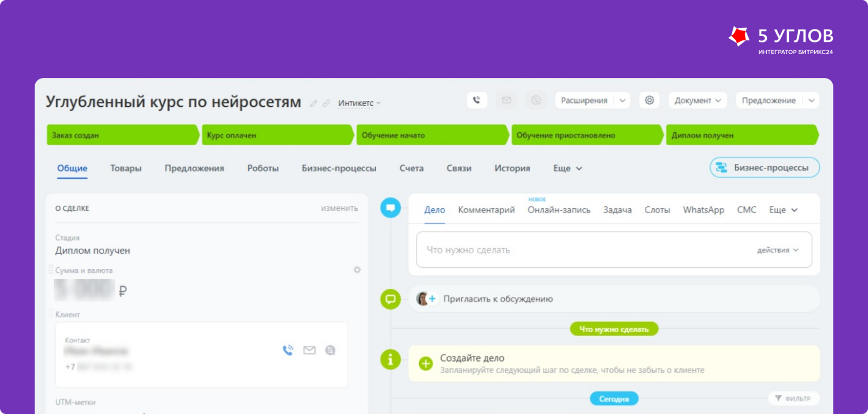Screen dimensions: 868x414
Task: Set stage to Диплом получен
Action: click(742, 135)
